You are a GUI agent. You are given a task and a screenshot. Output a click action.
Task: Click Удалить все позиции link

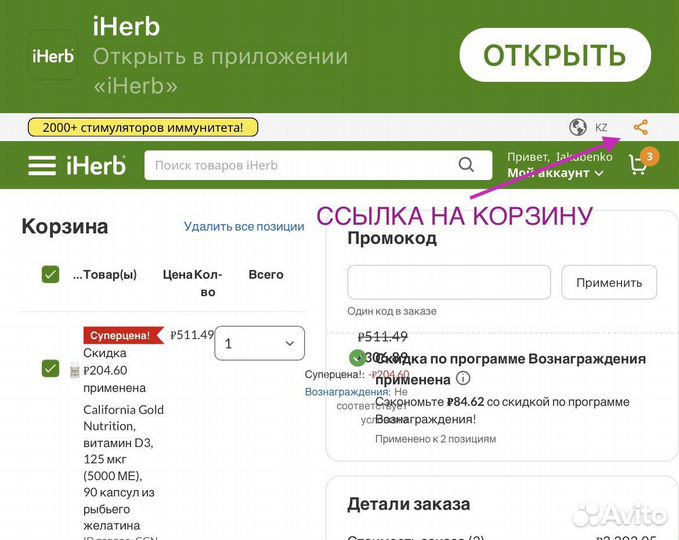coord(244,226)
